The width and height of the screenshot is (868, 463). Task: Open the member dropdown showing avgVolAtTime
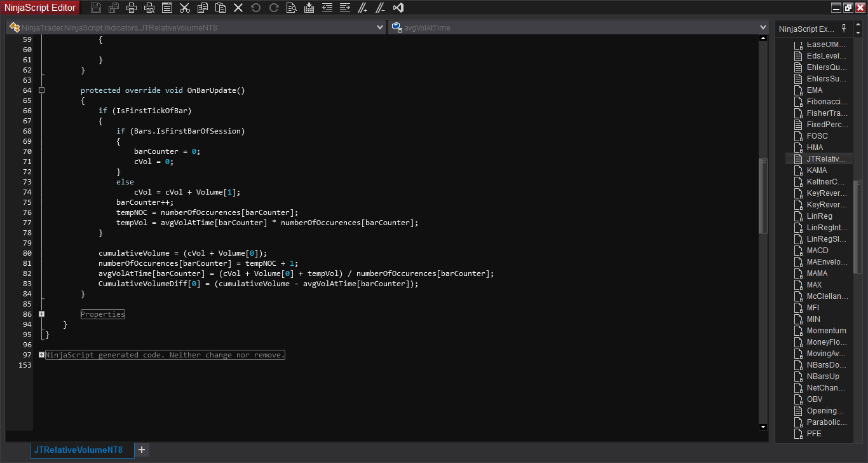tap(579, 27)
